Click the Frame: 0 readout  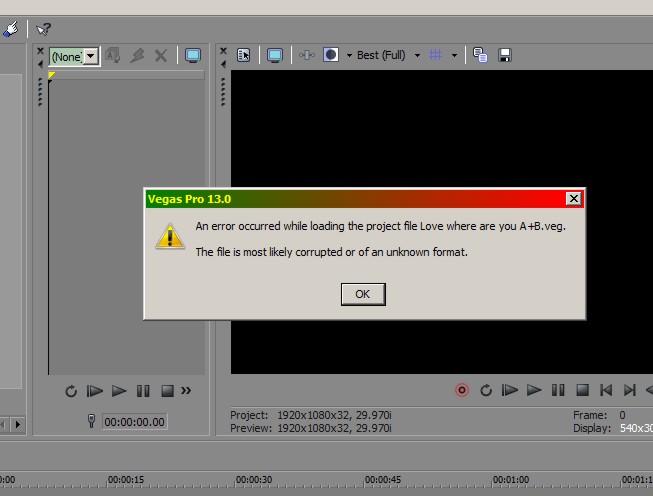[599, 415]
